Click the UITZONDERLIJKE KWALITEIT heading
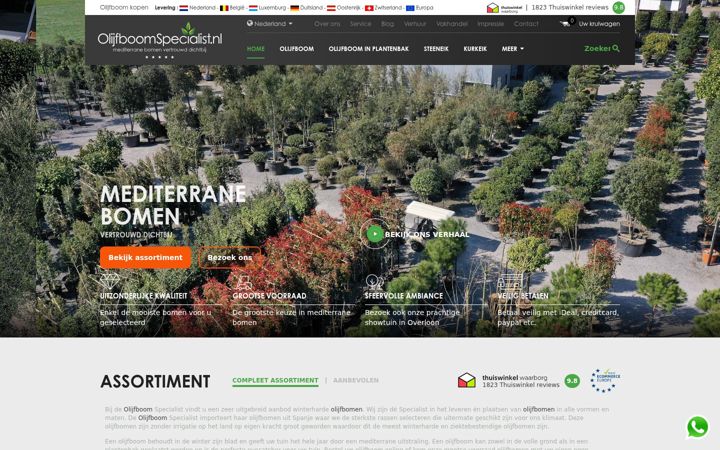Viewport: 720px width, 450px height. 144,296
